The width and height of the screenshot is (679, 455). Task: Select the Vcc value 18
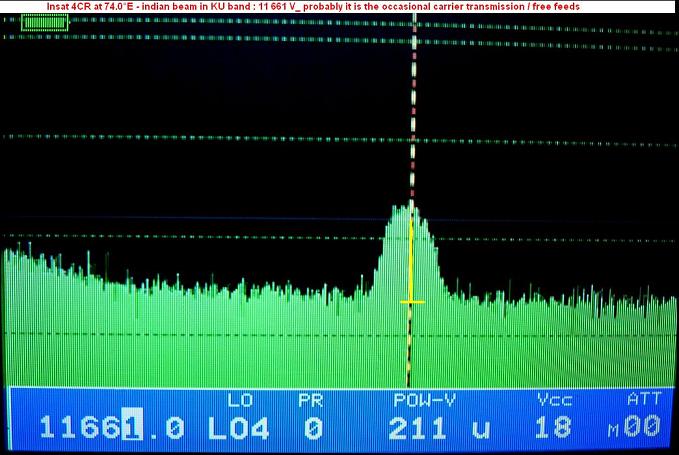click(x=553, y=427)
